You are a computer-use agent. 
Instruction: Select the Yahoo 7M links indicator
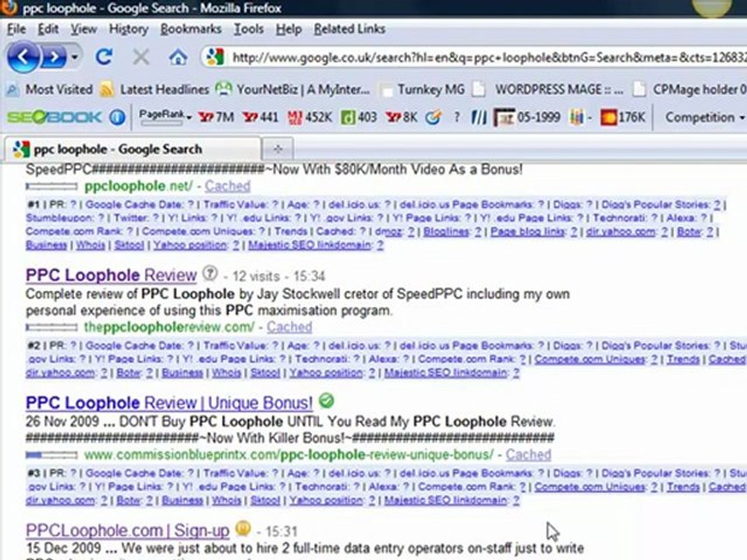216,117
